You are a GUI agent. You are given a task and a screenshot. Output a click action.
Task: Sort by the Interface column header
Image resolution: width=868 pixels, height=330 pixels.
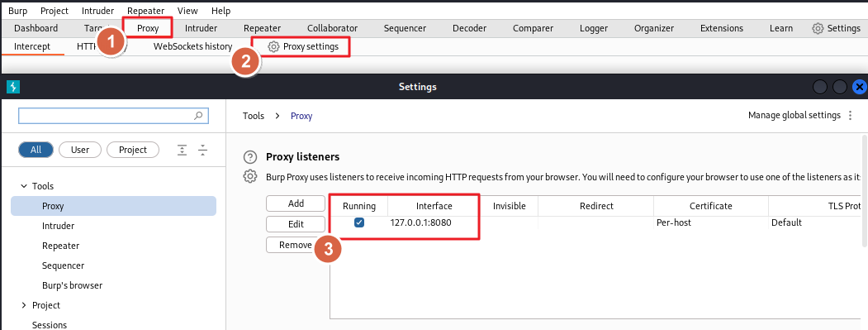tap(434, 206)
